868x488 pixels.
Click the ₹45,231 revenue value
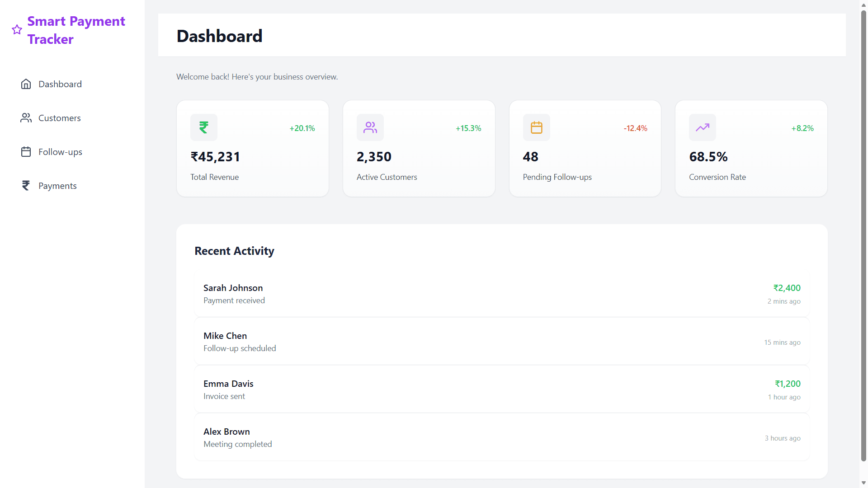(x=215, y=157)
